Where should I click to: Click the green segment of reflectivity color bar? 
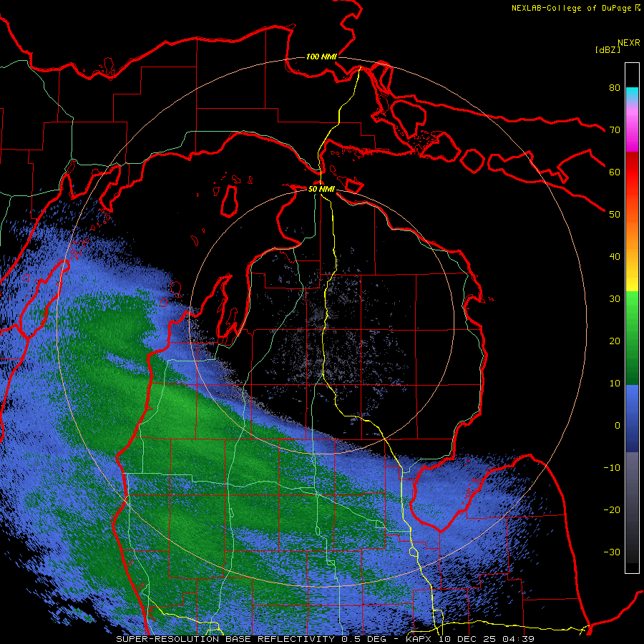632,338
